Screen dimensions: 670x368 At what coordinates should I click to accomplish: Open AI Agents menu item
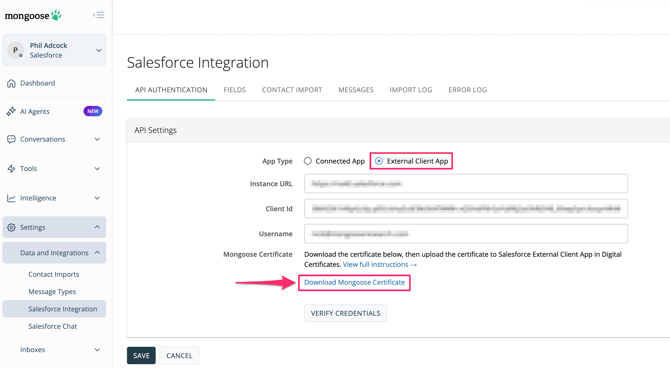35,112
